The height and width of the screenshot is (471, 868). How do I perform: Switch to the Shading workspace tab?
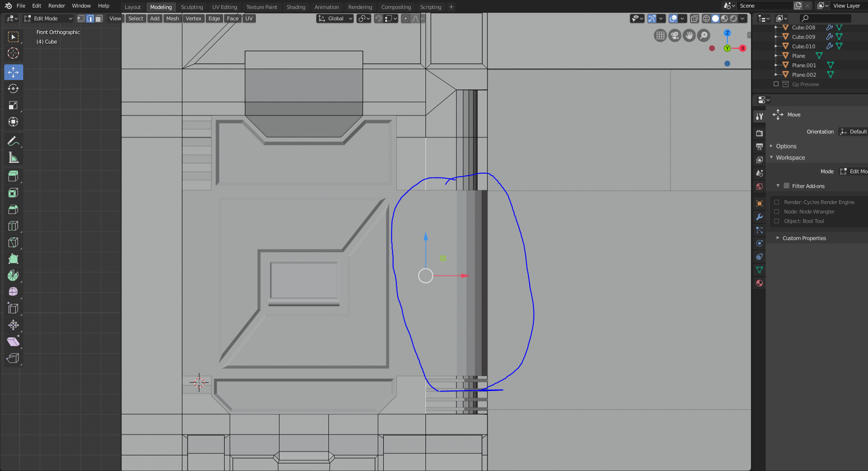[296, 7]
